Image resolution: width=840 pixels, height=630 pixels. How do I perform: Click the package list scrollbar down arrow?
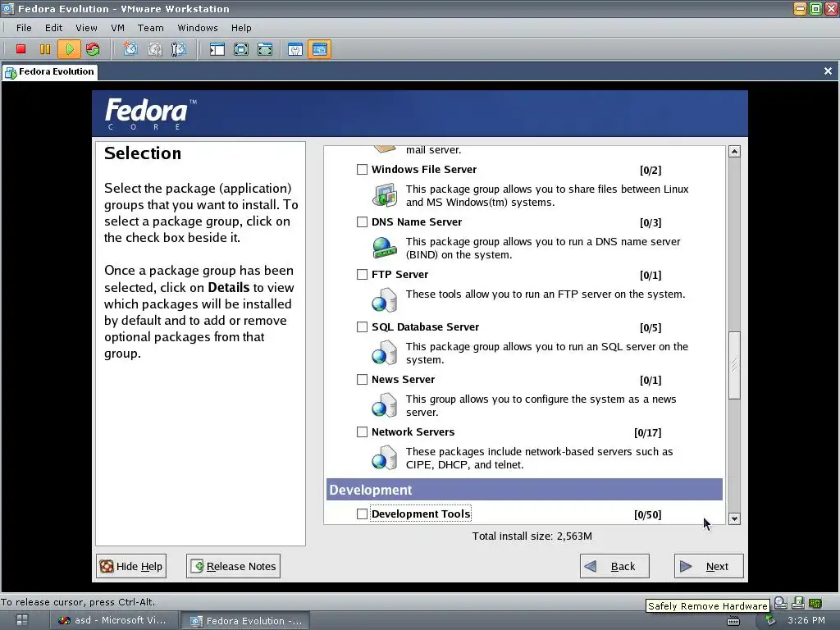[734, 518]
